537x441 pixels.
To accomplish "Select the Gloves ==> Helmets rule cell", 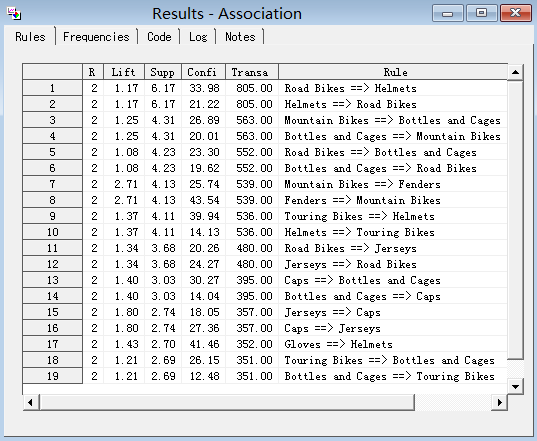I will tap(392, 344).
